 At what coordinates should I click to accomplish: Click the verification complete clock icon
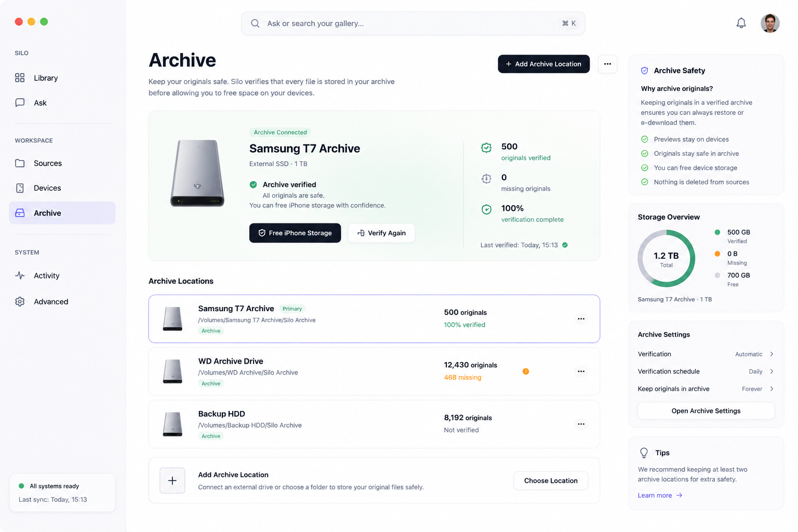(486, 209)
